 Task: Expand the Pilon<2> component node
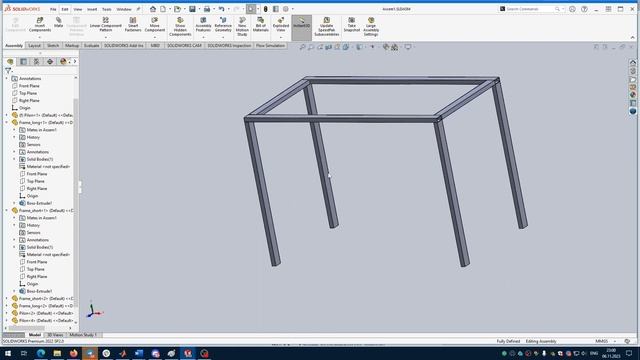[7, 313]
